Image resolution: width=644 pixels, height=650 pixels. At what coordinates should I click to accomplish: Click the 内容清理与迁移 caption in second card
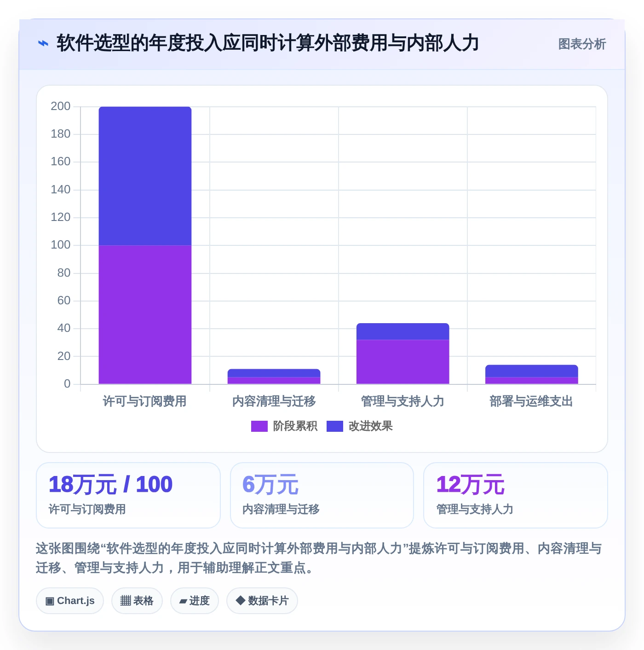tap(281, 509)
